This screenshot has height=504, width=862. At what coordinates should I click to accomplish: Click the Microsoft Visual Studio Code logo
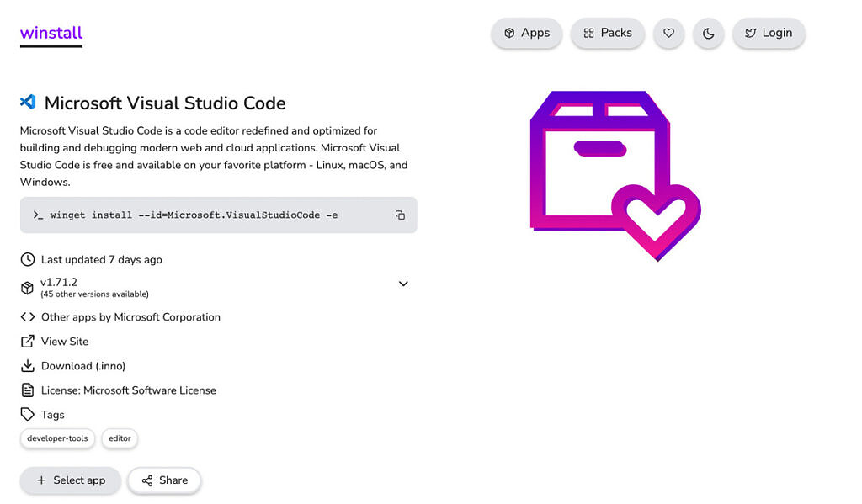(x=26, y=102)
